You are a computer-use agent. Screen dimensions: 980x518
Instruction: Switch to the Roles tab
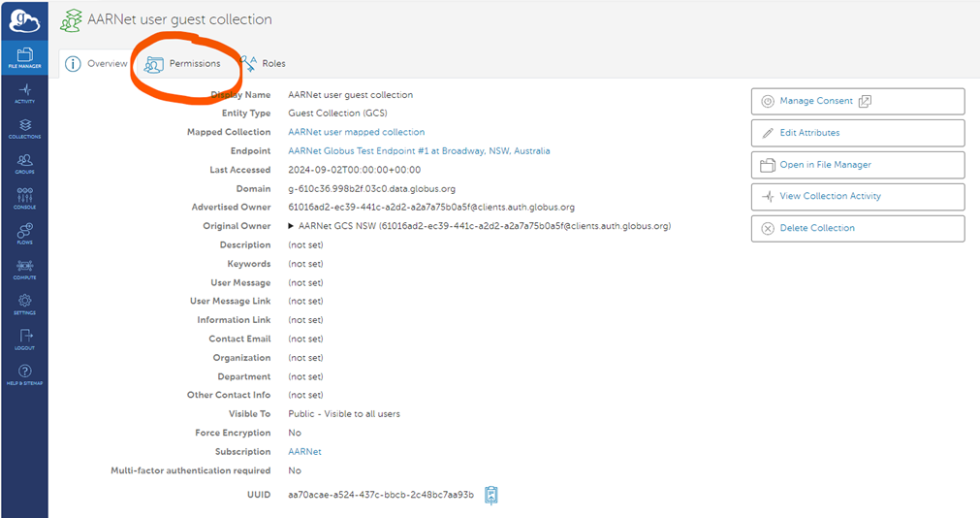[263, 64]
